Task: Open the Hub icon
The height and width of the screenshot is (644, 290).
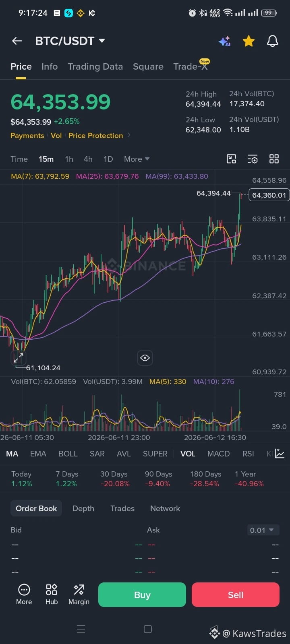Action: 52,594
